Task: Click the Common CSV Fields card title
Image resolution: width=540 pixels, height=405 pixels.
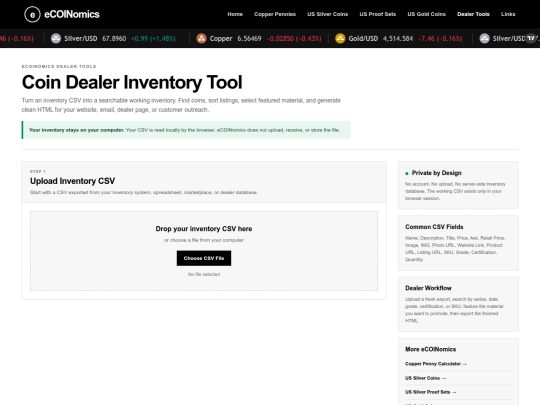Action: pyautogui.click(x=434, y=227)
